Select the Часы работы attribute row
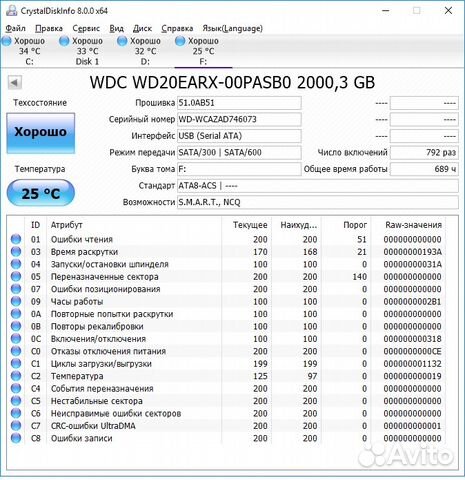Image resolution: width=465 pixels, height=480 pixels. tap(226, 301)
